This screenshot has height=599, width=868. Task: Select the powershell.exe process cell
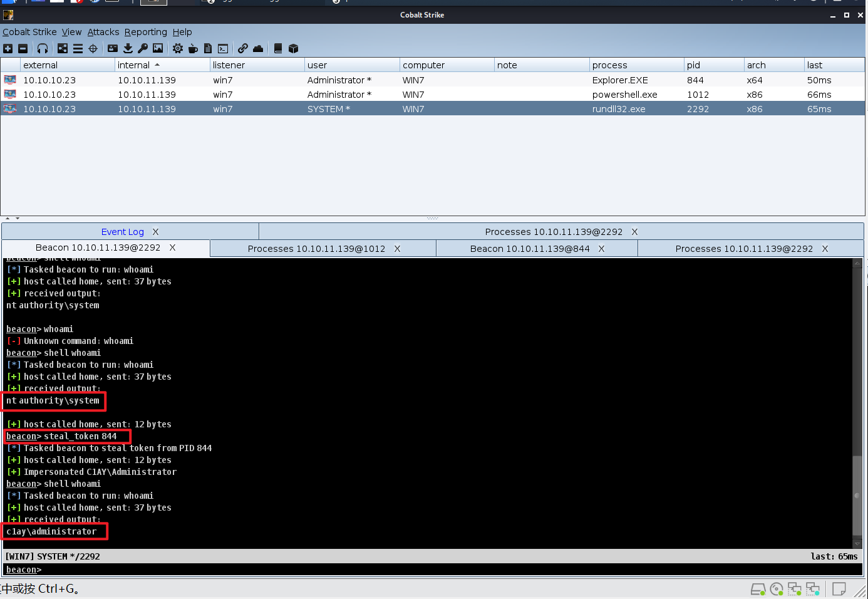pos(637,94)
